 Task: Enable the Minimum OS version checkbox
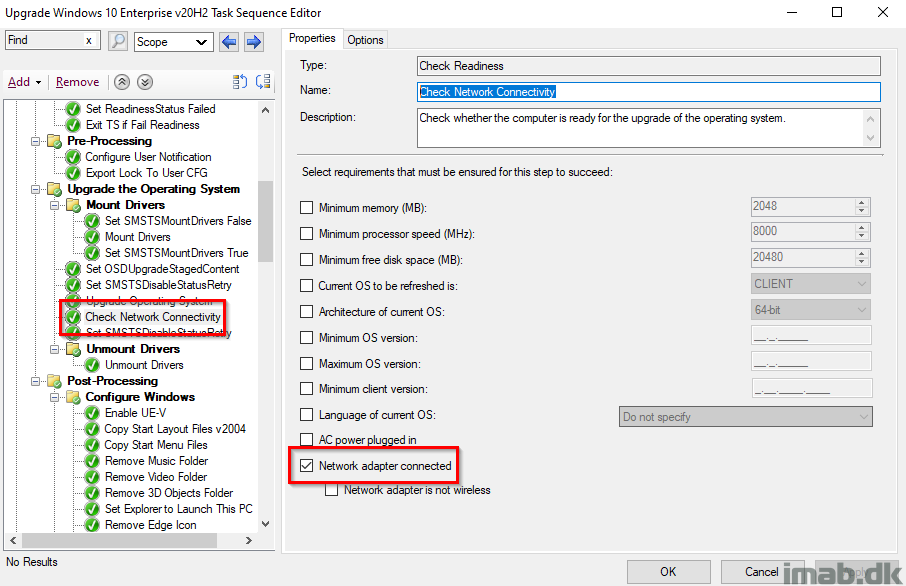(307, 337)
